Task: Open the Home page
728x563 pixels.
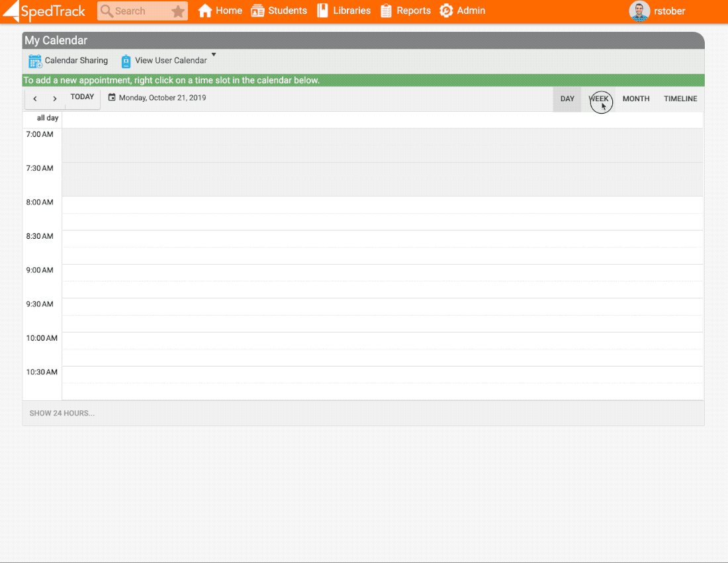Action: tap(220, 11)
